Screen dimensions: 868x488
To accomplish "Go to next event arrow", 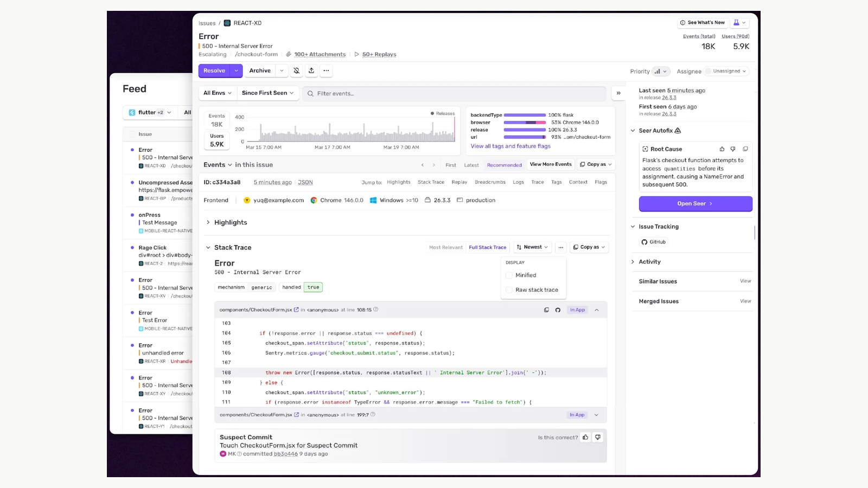I will pyautogui.click(x=433, y=165).
